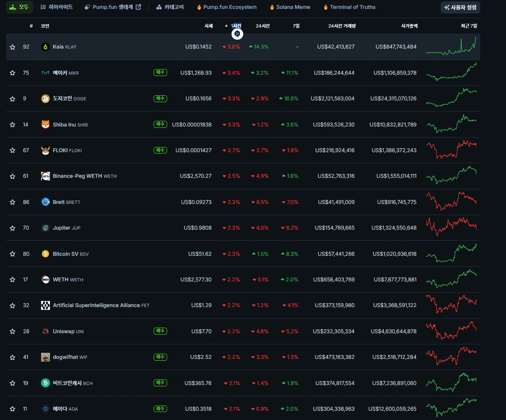Sort by the 최근 7일 column header

(x=469, y=26)
